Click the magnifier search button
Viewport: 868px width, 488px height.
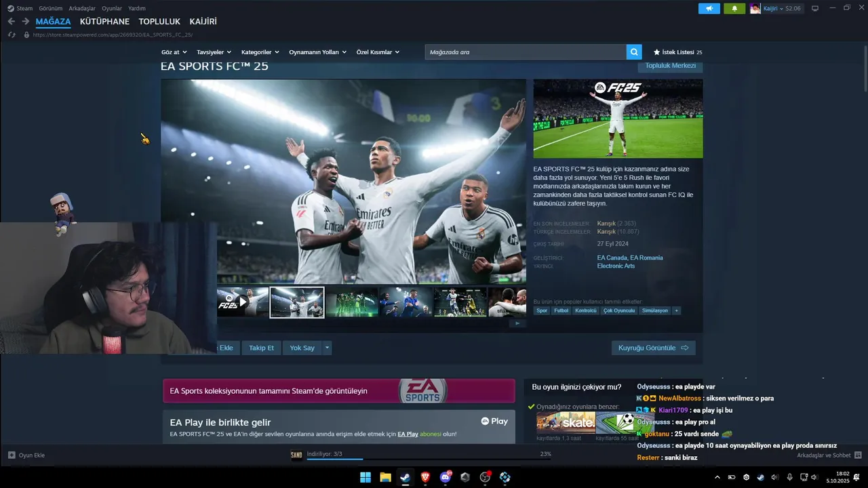click(x=634, y=52)
